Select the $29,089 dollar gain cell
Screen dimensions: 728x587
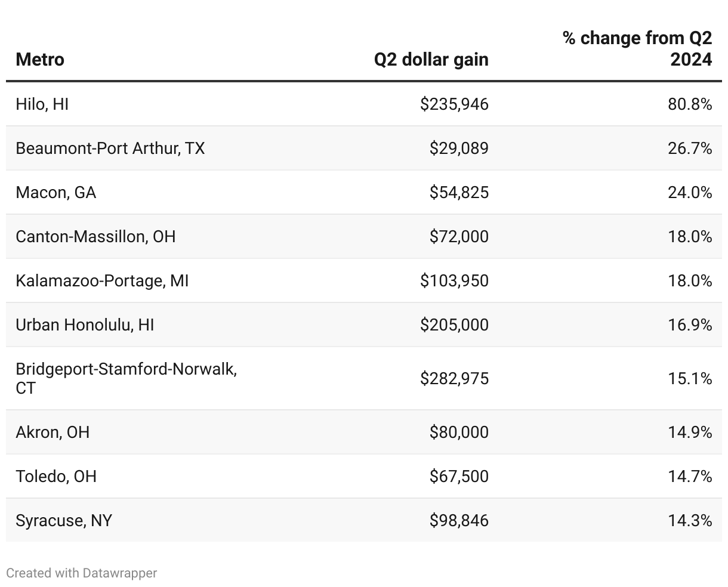tap(459, 149)
